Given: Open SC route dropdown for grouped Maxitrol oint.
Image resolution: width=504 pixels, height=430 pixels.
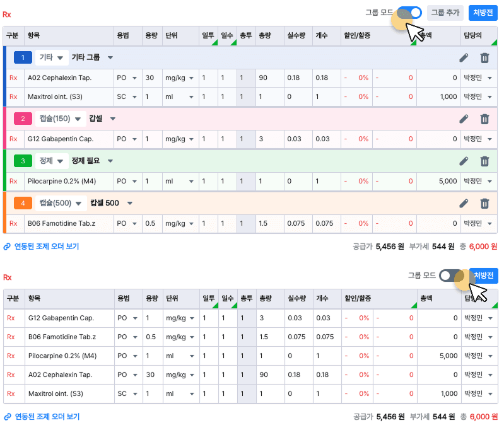Looking at the screenshot, I should (x=127, y=96).
